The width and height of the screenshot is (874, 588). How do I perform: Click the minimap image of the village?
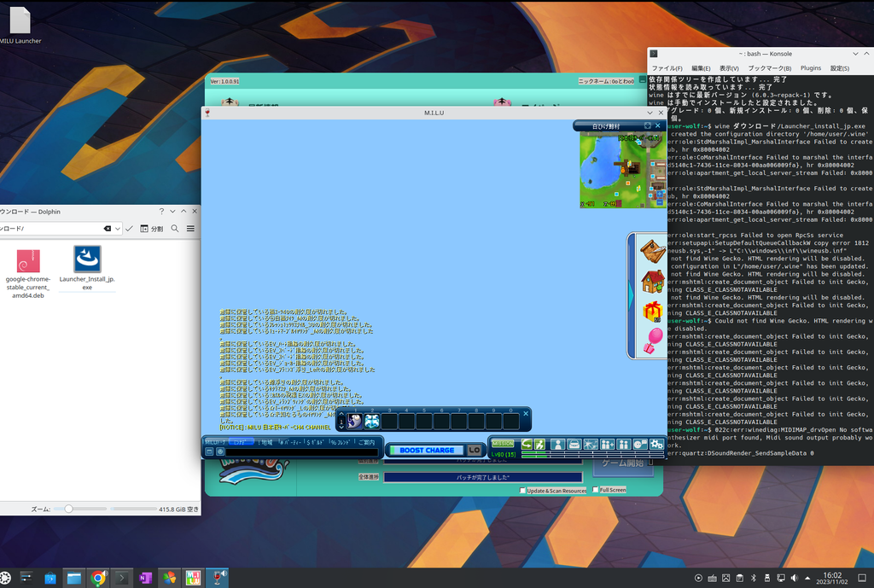622,170
